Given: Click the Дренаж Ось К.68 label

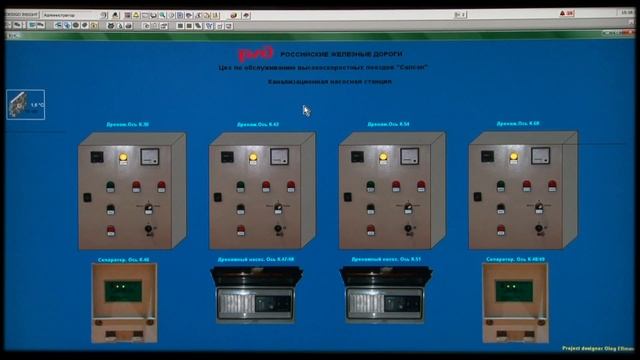Looking at the screenshot, I should 518,123.
